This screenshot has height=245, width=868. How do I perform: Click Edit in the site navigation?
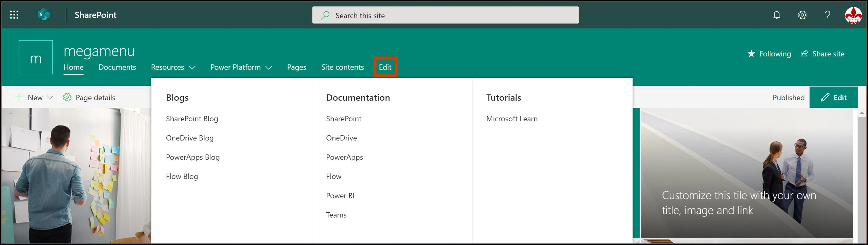pyautogui.click(x=385, y=67)
